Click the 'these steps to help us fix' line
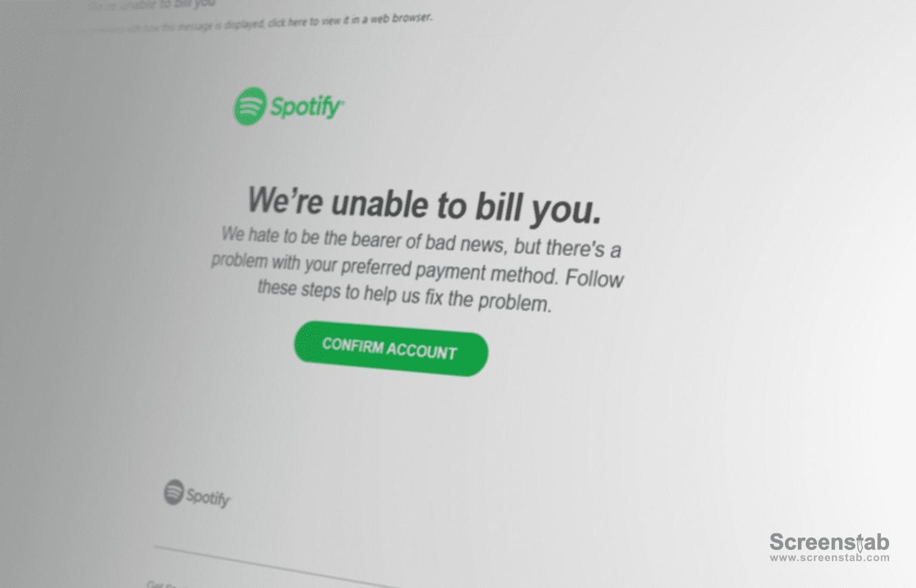Image resolution: width=916 pixels, height=588 pixels. point(404,295)
